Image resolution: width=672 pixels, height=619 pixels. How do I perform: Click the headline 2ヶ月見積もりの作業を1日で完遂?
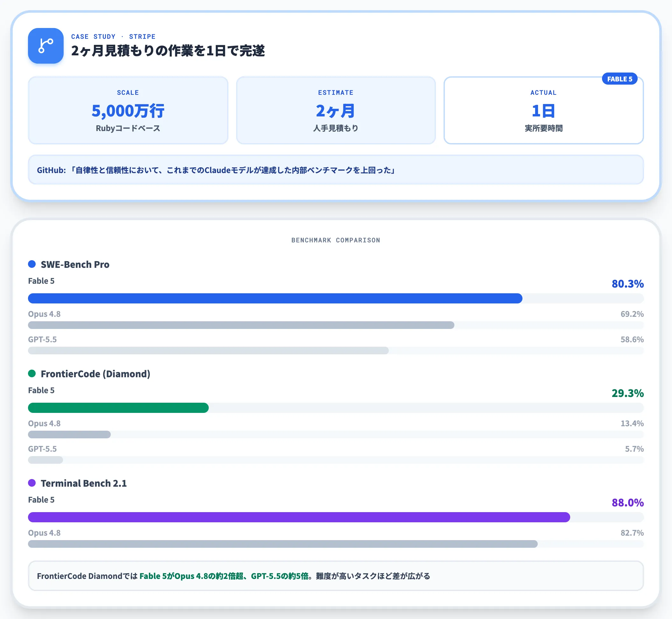click(x=168, y=51)
